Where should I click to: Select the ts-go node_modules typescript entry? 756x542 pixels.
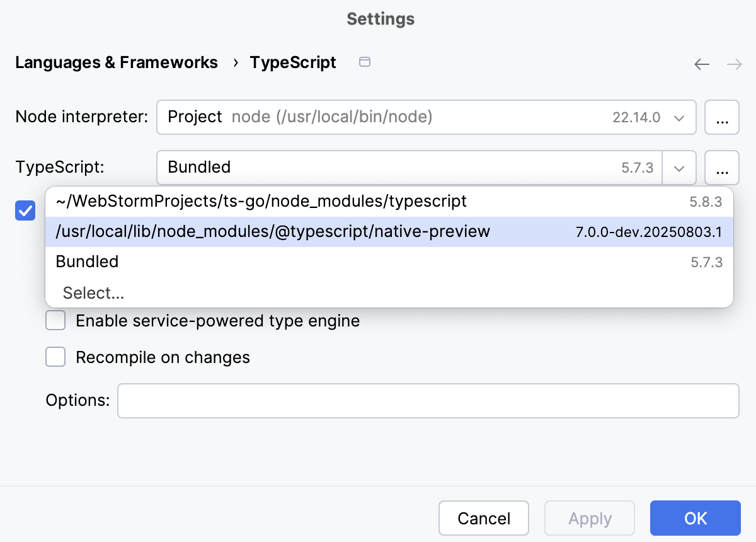click(x=260, y=201)
